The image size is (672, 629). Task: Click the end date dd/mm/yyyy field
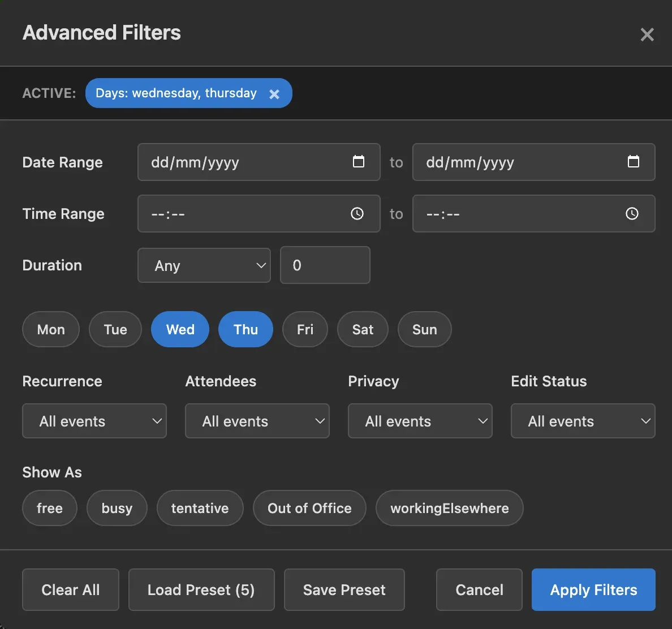pos(533,162)
